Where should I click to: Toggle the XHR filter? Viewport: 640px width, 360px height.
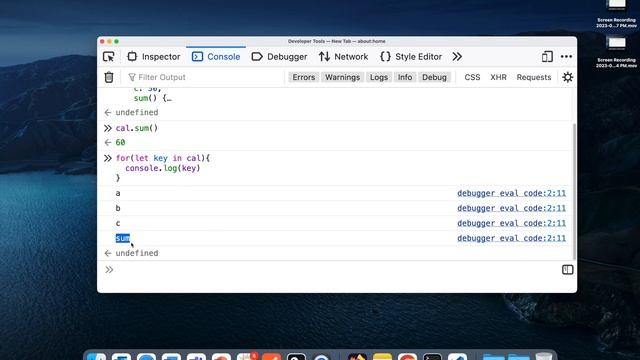pos(498,77)
